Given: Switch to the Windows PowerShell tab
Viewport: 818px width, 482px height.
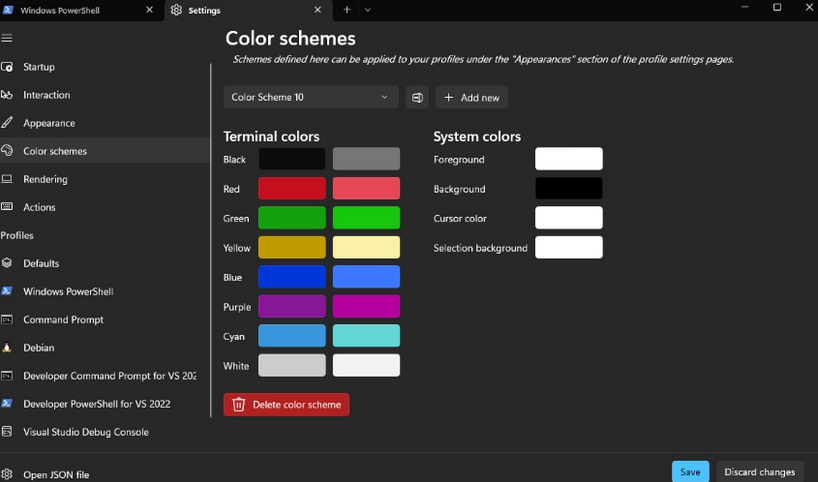Looking at the screenshot, I should tap(78, 10).
